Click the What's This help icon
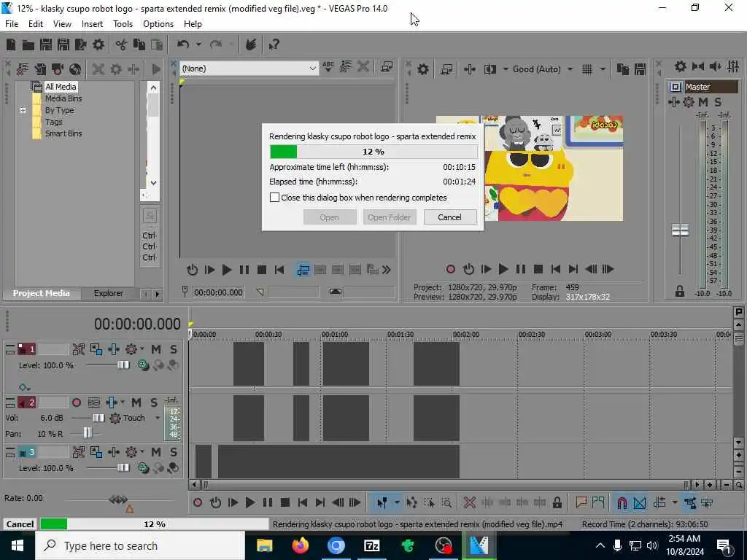747x560 pixels. pos(274,44)
